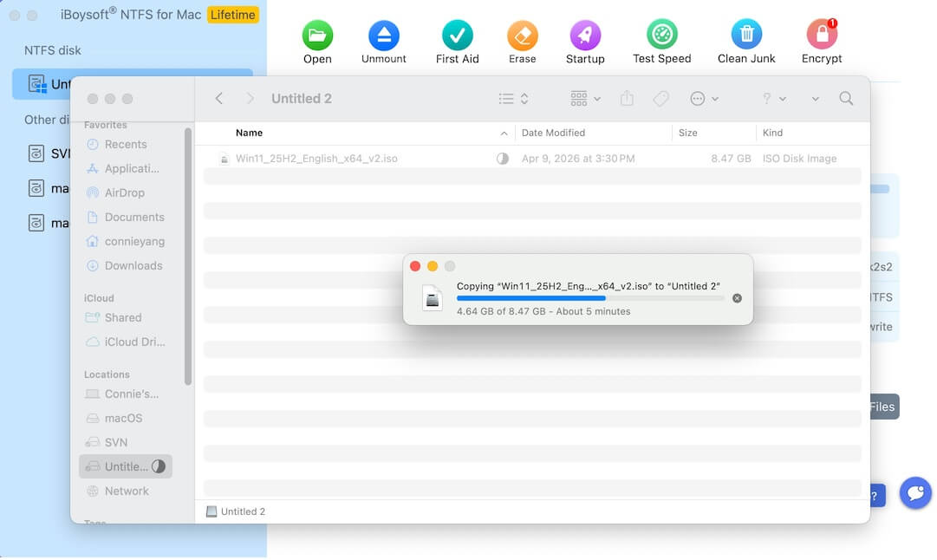This screenshot has height=560, width=937.
Task: Open Recents in Finder sidebar
Action: (126, 144)
